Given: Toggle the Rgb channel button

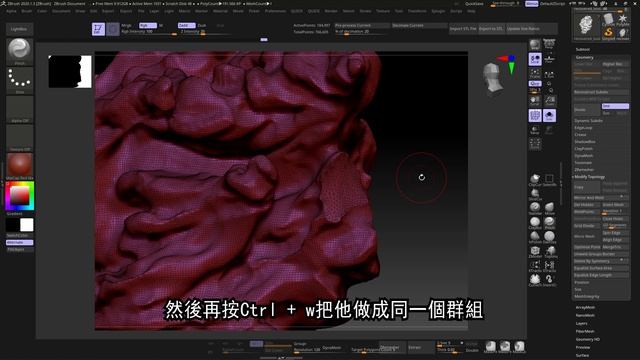Looking at the screenshot, I should pyautogui.click(x=147, y=25).
